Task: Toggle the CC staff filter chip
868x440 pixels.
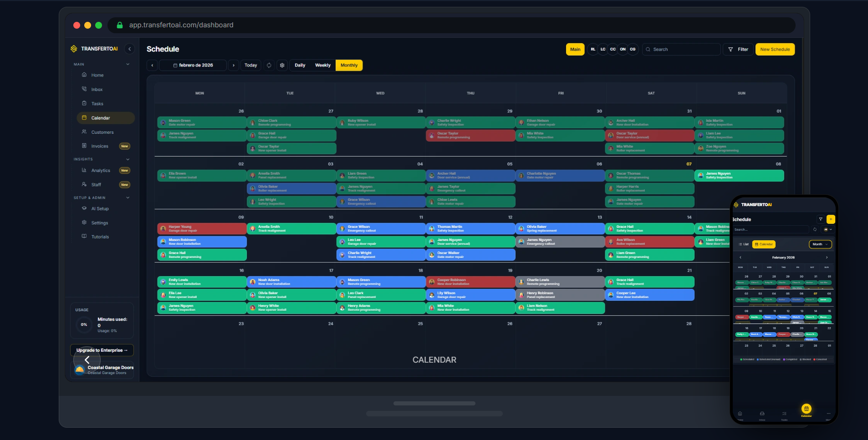Action: (613, 49)
